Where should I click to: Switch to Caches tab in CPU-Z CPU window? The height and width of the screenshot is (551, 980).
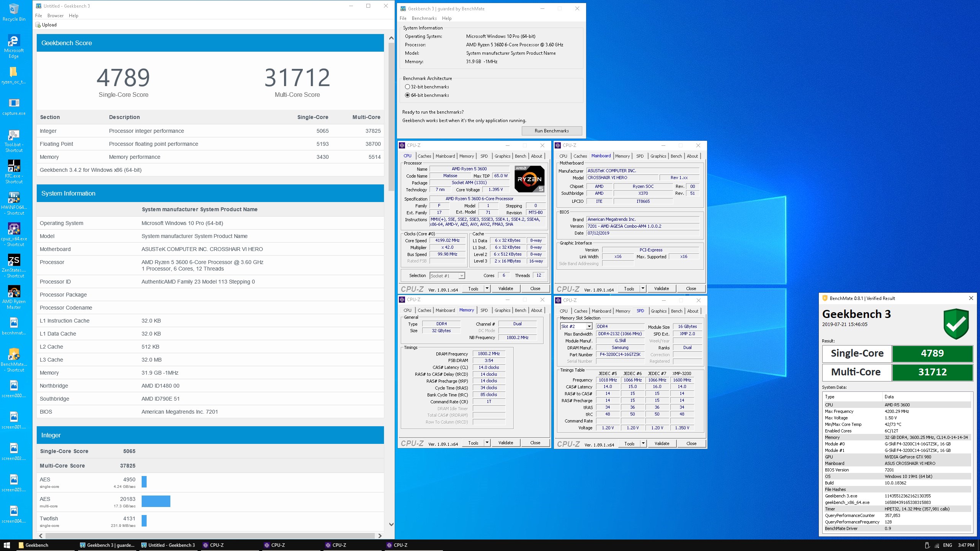[424, 156]
